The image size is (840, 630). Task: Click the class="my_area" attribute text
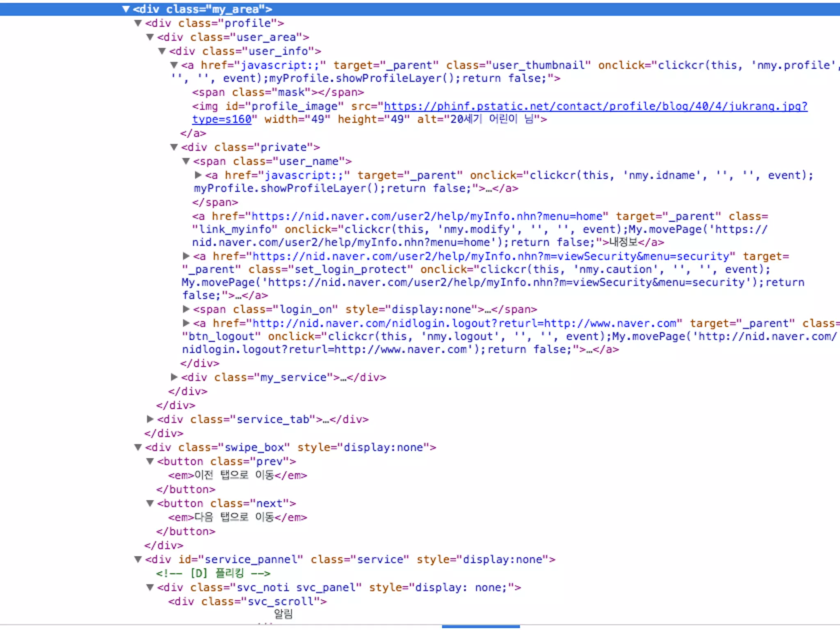point(216,9)
